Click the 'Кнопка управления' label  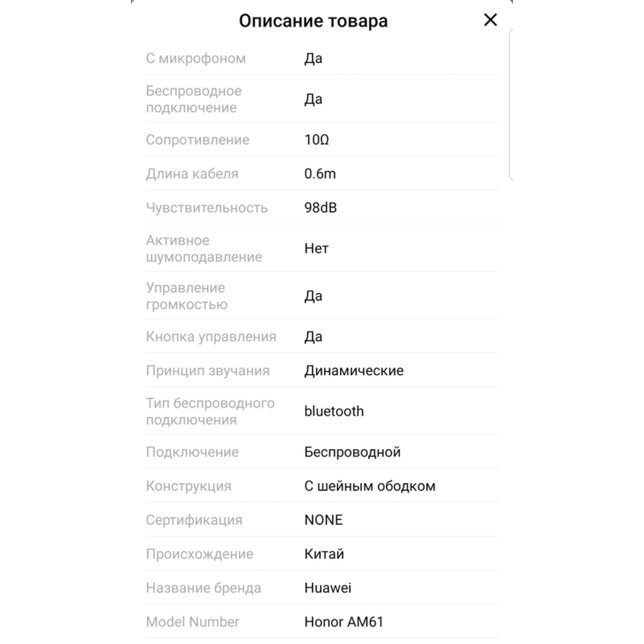pos(211,337)
